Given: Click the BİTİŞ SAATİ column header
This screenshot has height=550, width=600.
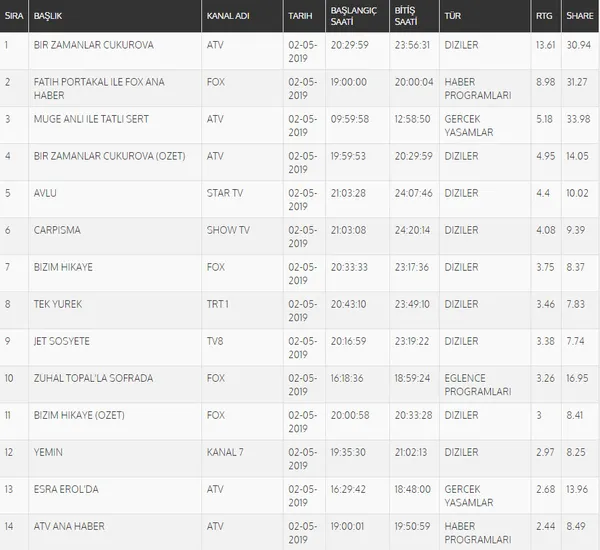Looking at the screenshot, I should point(414,16).
